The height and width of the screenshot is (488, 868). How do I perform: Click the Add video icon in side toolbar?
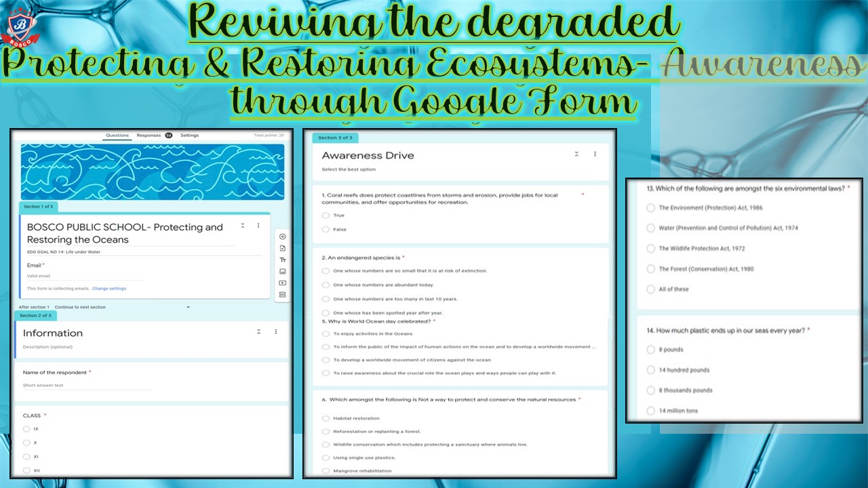283,283
